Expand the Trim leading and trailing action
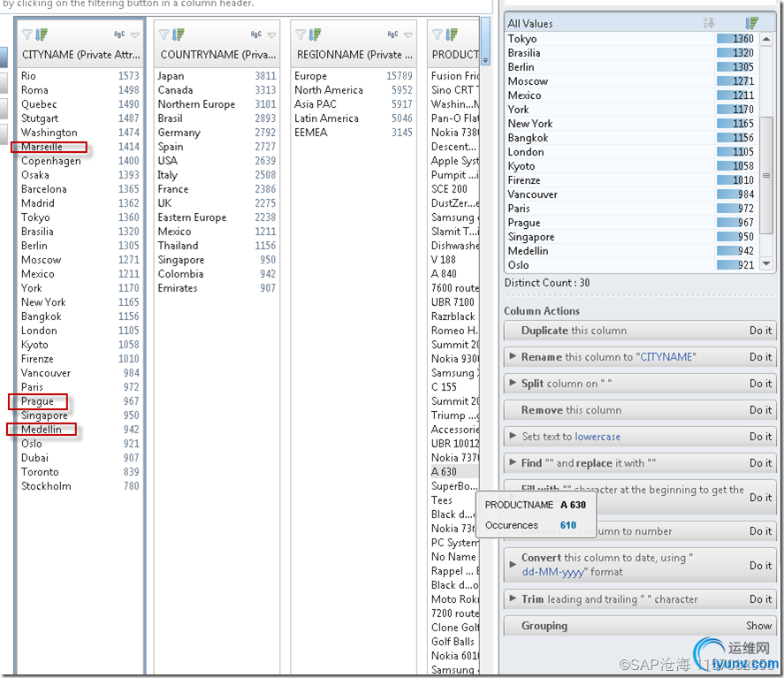 (x=513, y=598)
